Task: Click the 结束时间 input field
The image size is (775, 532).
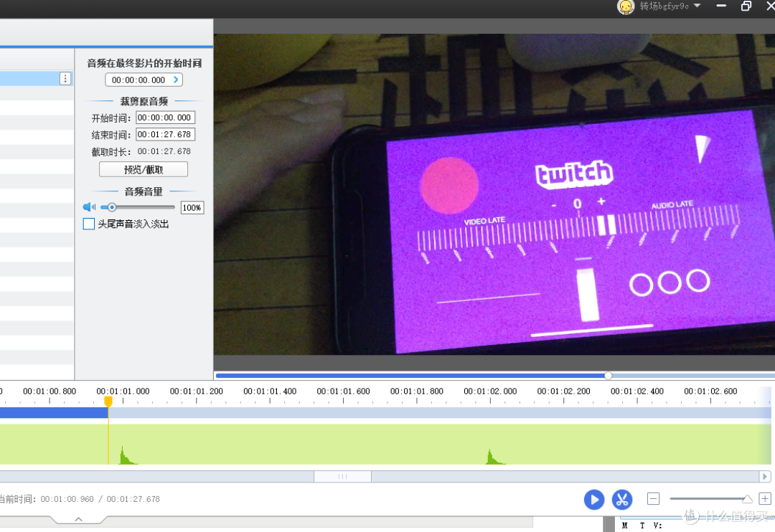Action: (x=166, y=134)
